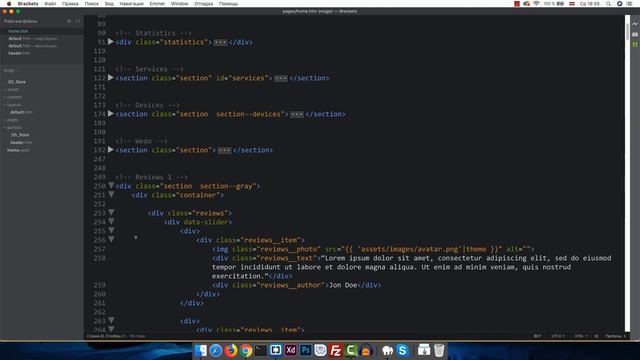The width and height of the screenshot is (640, 360).
Task: Click the Brackets icon in the dock
Action: coord(276,350)
